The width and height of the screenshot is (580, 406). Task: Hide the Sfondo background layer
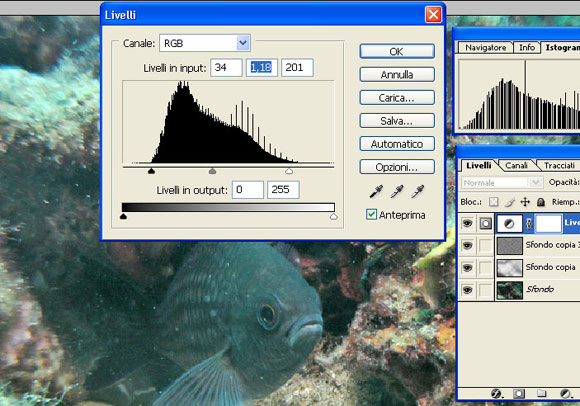467,290
